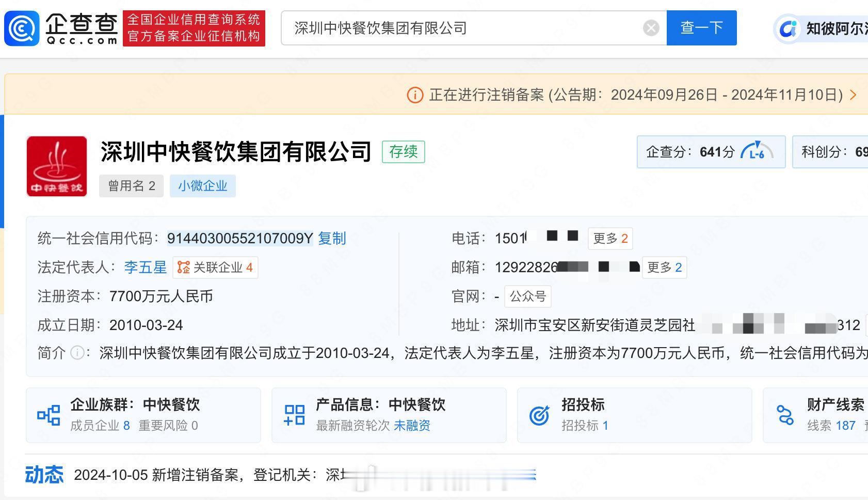Show more phone numbers via 更多 2
868x500 pixels.
tap(610, 239)
